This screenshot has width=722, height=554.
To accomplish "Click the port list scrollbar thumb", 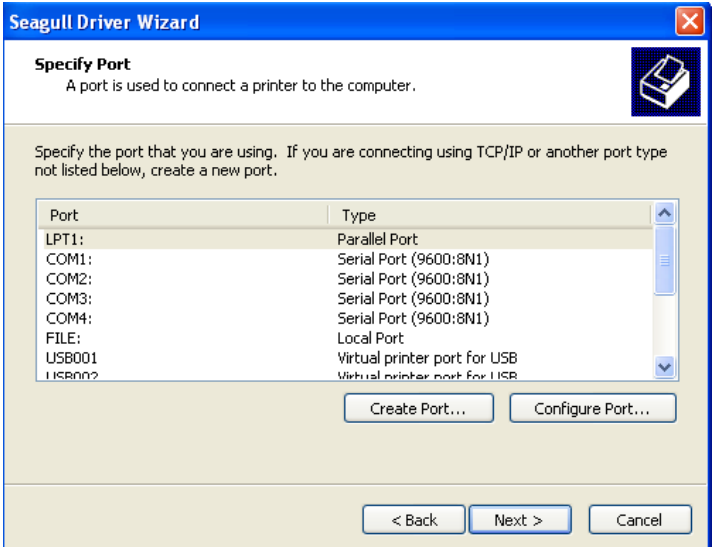I will (x=664, y=260).
